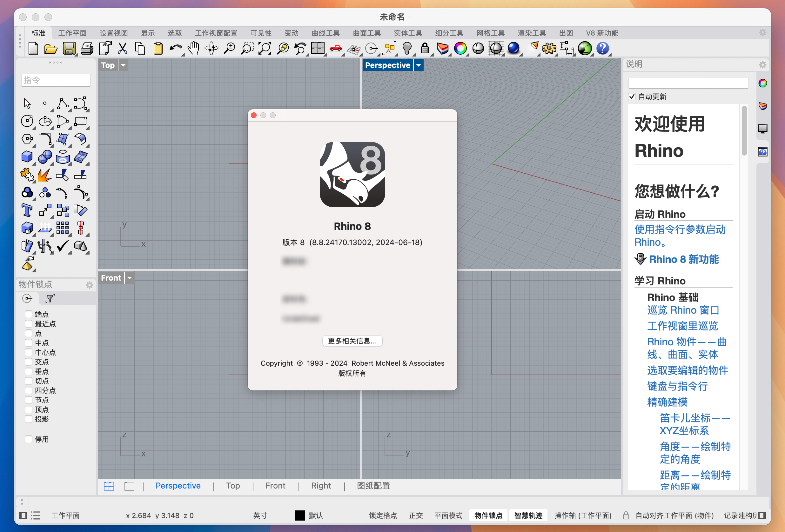Select the Circle tool in sidebar
Screen dimensions: 785x532
pos(27,121)
